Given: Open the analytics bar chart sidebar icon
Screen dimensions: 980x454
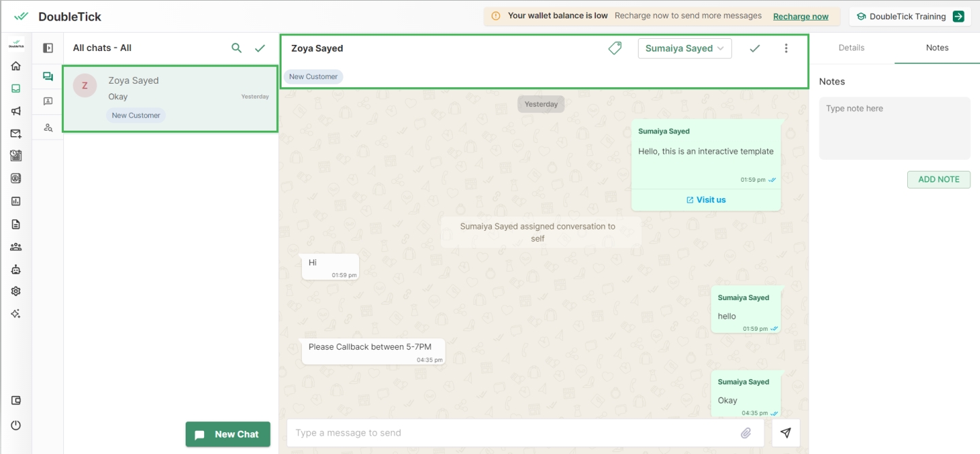Looking at the screenshot, I should coord(16,201).
